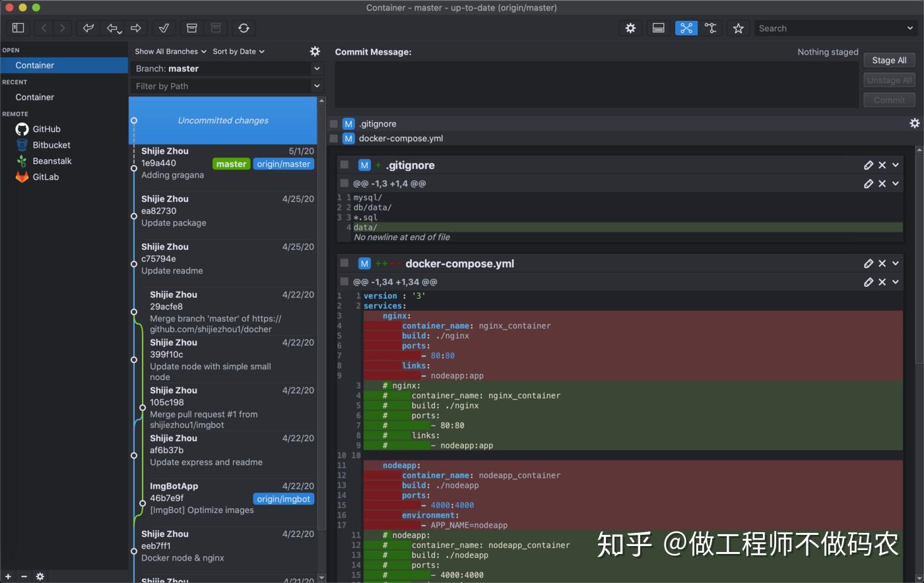
Task: Open the Terminal icon in the toolbar
Action: [658, 28]
